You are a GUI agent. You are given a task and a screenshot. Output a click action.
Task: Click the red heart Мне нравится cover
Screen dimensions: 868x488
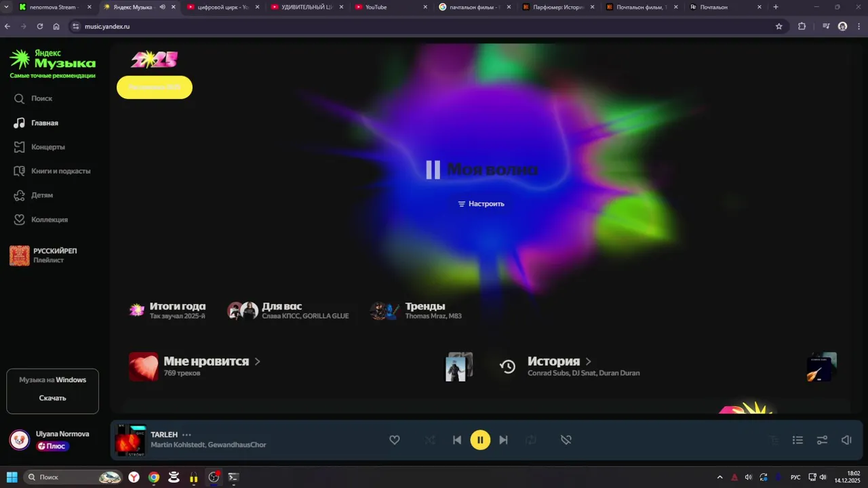[x=144, y=367]
